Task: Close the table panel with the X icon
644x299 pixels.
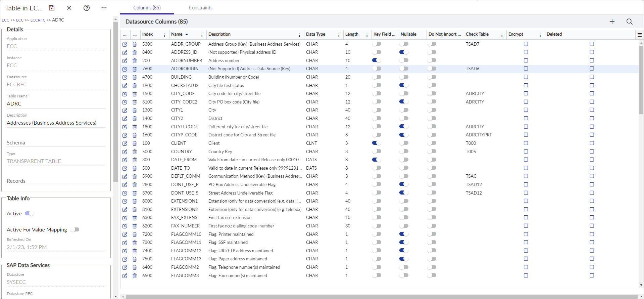Action: 69,8
